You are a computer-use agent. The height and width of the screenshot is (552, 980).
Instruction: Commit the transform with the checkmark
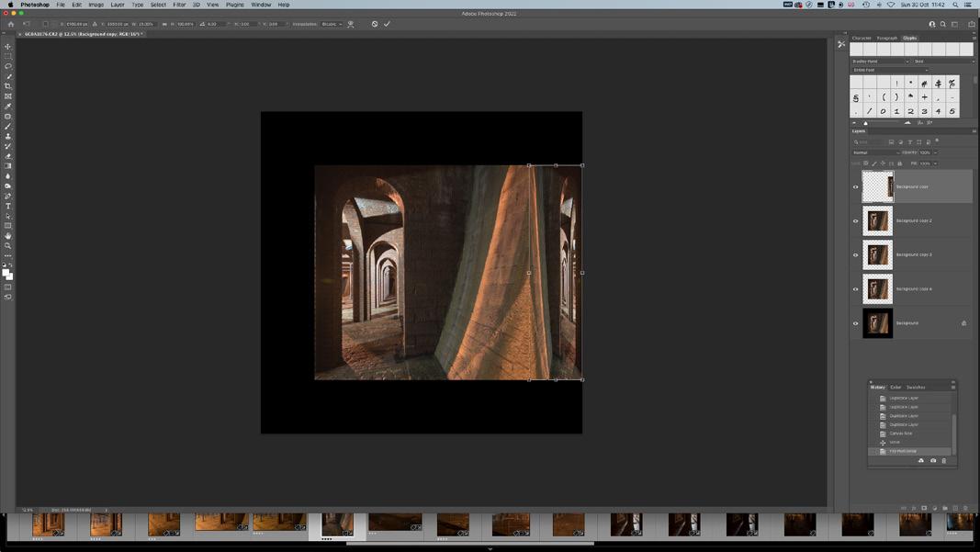(388, 24)
